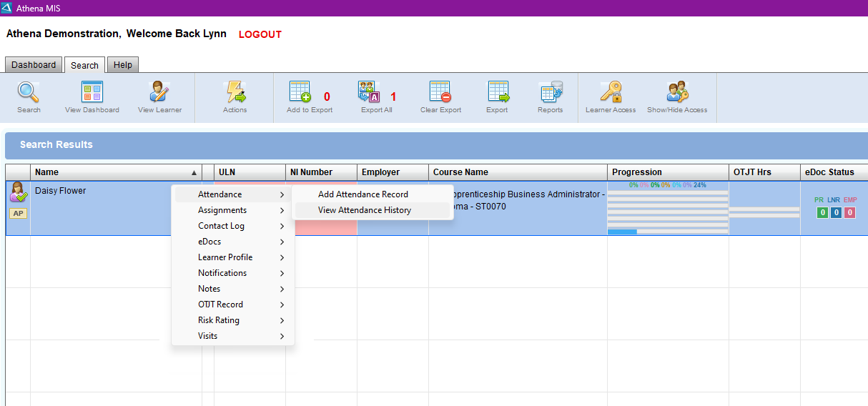This screenshot has width=868, height=406.
Task: Open the eDocs context menu entry
Action: coord(232,242)
